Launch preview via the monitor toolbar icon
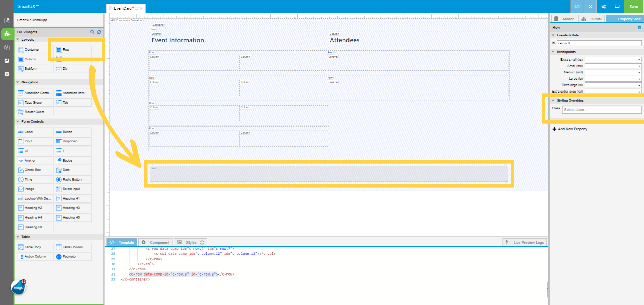Viewport: 644px width, 305px height. (617, 7)
